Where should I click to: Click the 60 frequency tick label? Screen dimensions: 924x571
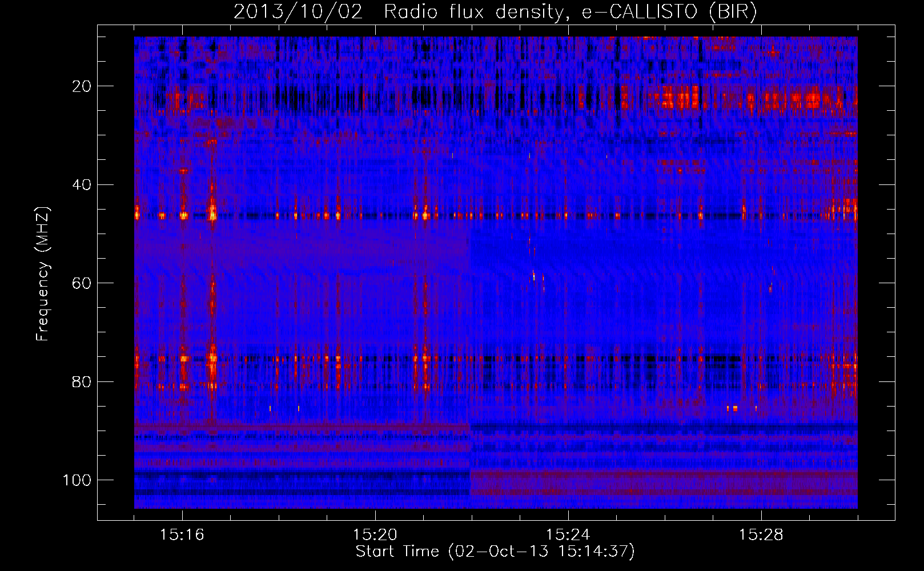(82, 283)
